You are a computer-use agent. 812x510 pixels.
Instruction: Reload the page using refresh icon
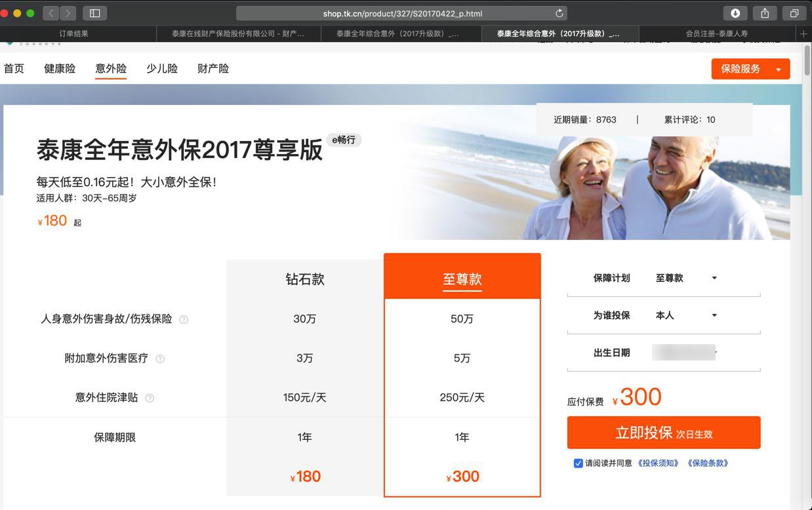tap(559, 13)
